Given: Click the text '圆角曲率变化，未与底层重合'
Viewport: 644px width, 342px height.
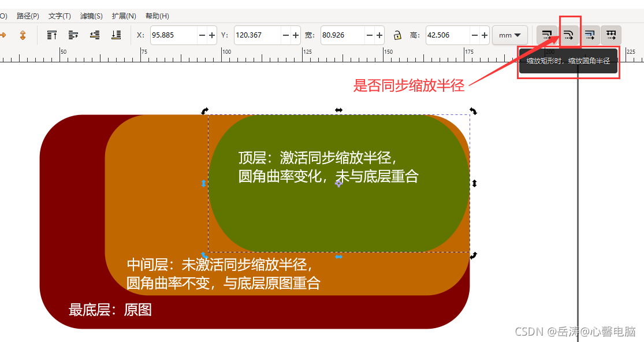Looking at the screenshot, I should click(x=328, y=176).
